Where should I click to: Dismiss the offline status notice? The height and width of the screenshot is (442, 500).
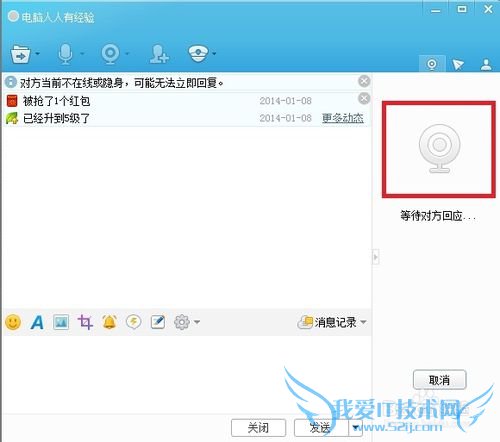(x=364, y=81)
